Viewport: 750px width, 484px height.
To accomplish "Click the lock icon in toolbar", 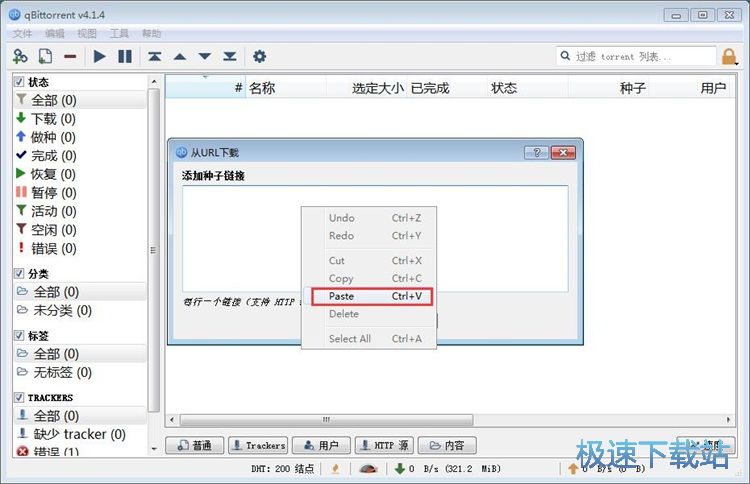I will (729, 56).
